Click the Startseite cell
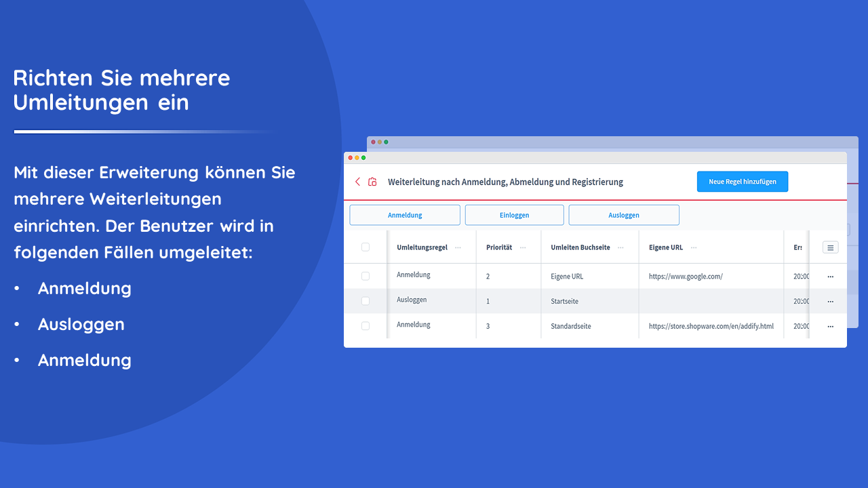868x488 pixels. tap(565, 301)
